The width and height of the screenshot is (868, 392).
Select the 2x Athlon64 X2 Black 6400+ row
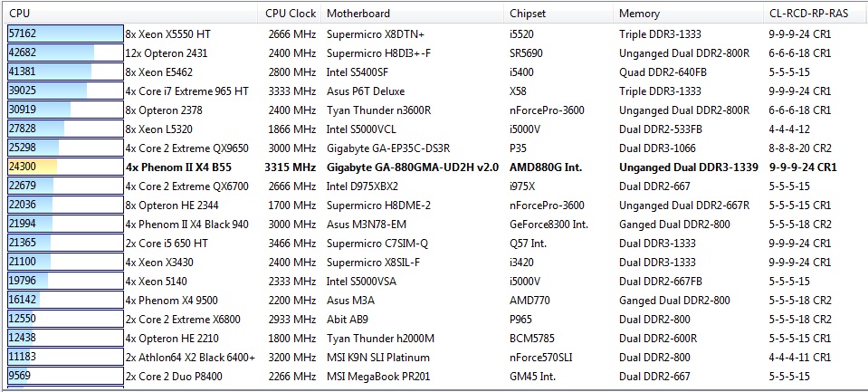tap(190, 357)
